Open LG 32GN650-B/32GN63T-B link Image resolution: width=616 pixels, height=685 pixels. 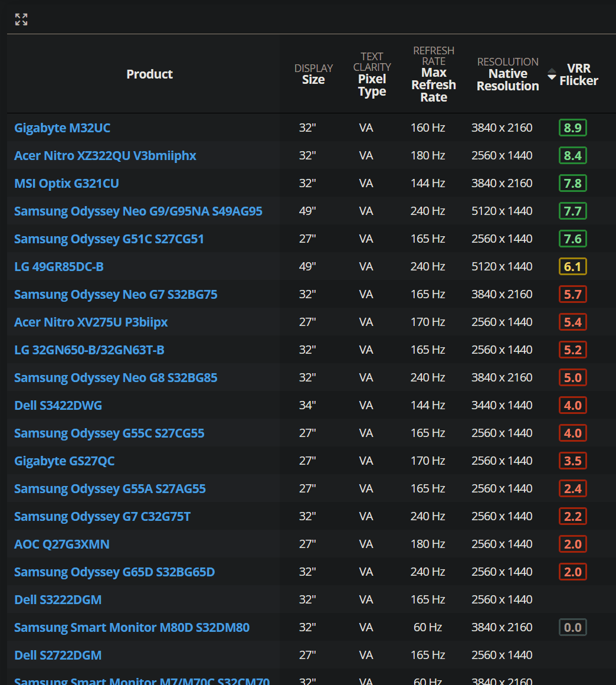(89, 350)
